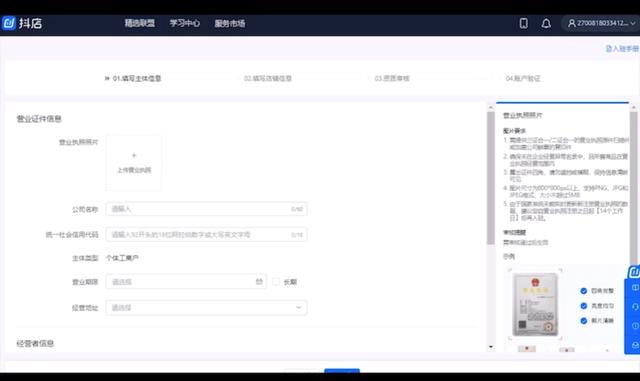Expand the account menu 2700818033412
Image resolution: width=640 pixels, height=381 pixels.
[602, 23]
